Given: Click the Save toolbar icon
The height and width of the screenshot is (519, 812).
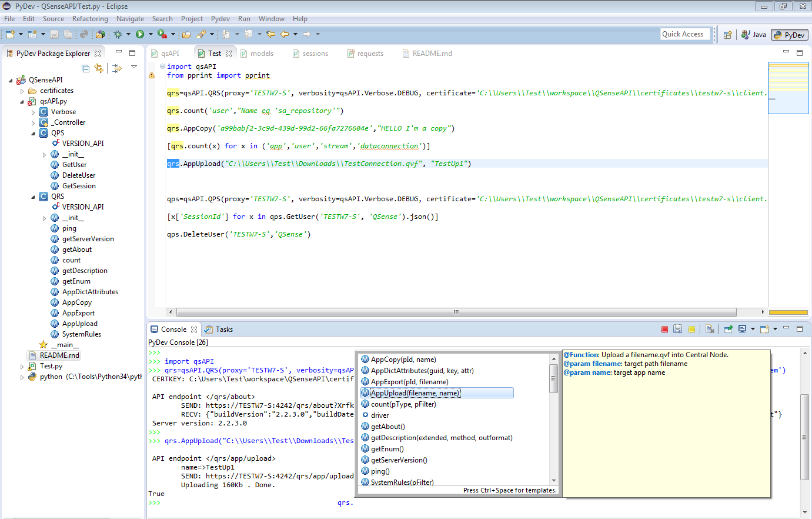Looking at the screenshot, I should click(54, 34).
